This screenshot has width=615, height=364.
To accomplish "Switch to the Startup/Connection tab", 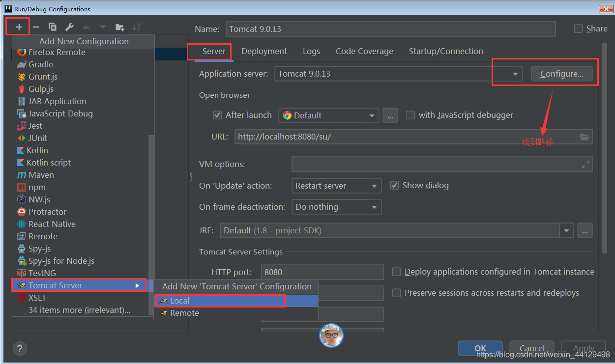I will point(446,51).
